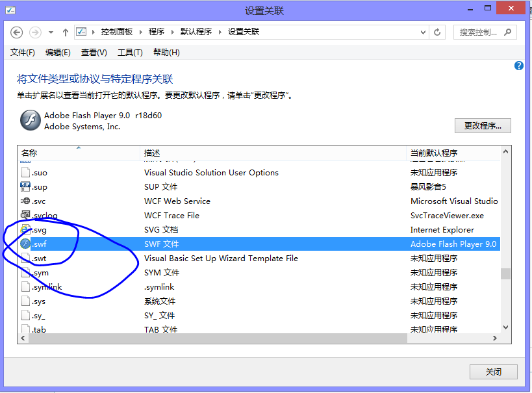
Task: Click the horizontal scrollbar thumb
Action: (218, 338)
